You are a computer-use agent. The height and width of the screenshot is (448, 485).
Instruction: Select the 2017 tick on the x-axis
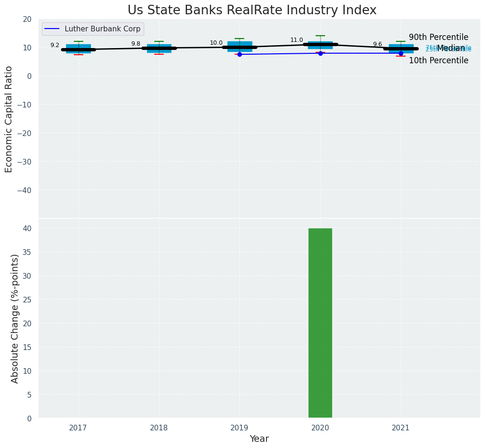tap(78, 428)
